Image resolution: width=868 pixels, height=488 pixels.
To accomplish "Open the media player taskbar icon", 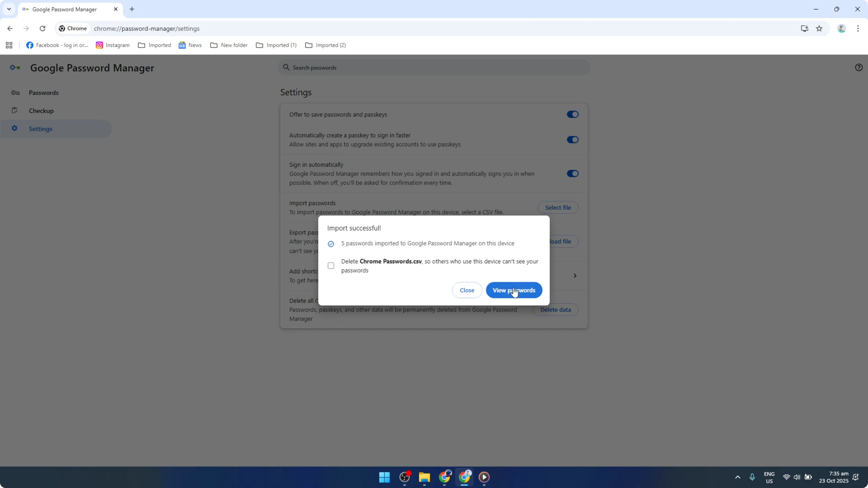I will tap(484, 477).
